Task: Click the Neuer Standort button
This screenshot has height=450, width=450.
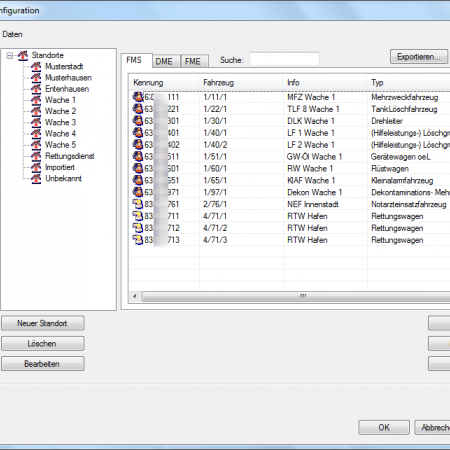Action: [43, 323]
